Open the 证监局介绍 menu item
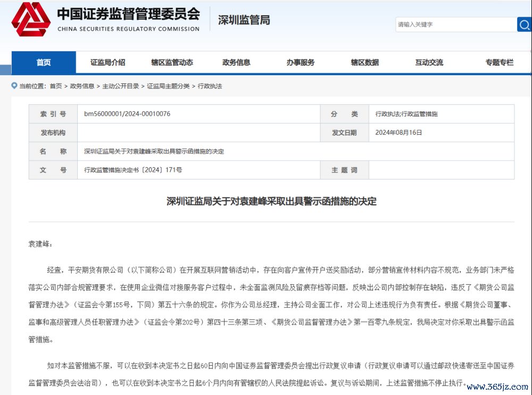Image resolution: width=532 pixels, height=395 pixels. [108, 62]
